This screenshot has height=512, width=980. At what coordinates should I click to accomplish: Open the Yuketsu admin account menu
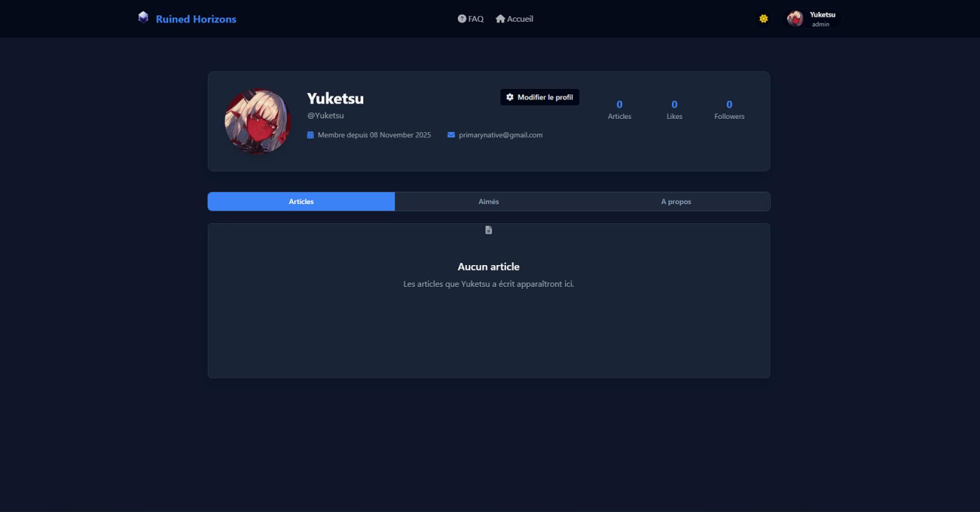point(813,18)
